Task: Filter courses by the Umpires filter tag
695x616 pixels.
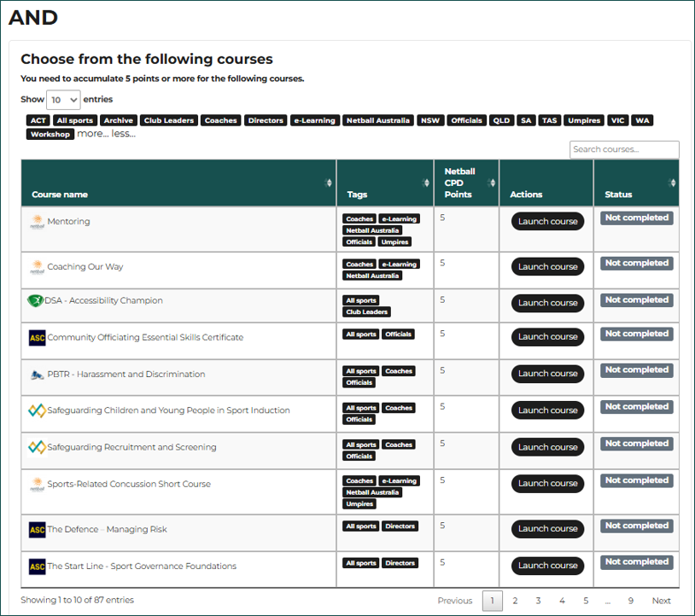Action: (x=584, y=120)
